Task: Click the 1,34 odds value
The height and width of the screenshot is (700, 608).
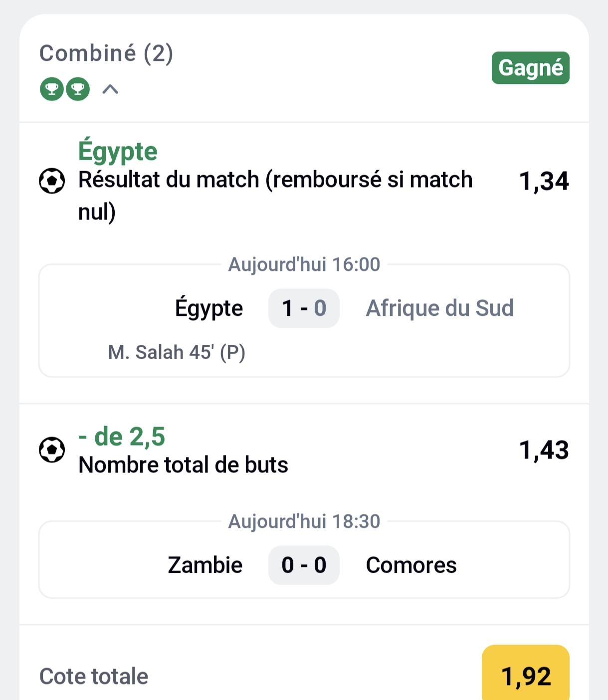Action: point(544,181)
